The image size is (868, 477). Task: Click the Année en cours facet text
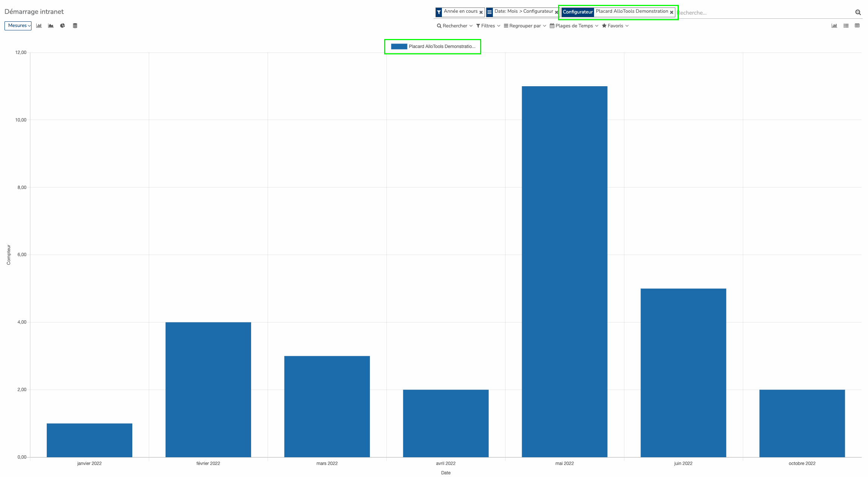point(461,11)
